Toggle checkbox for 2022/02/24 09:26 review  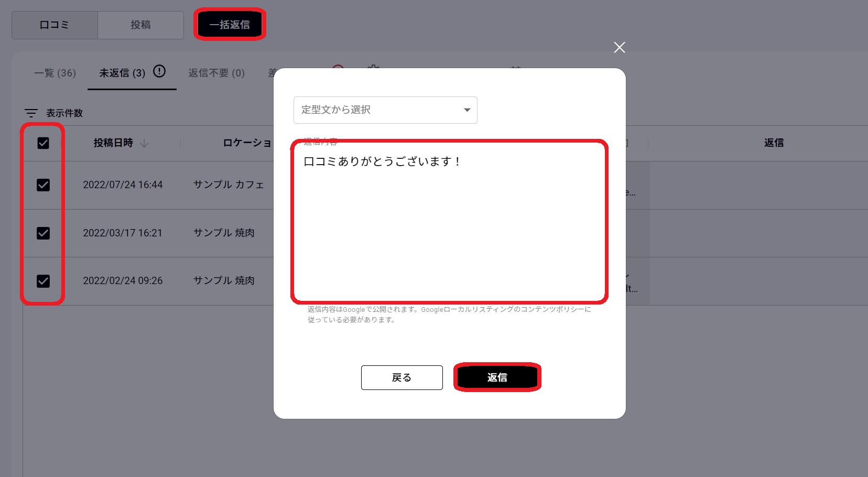(x=43, y=281)
